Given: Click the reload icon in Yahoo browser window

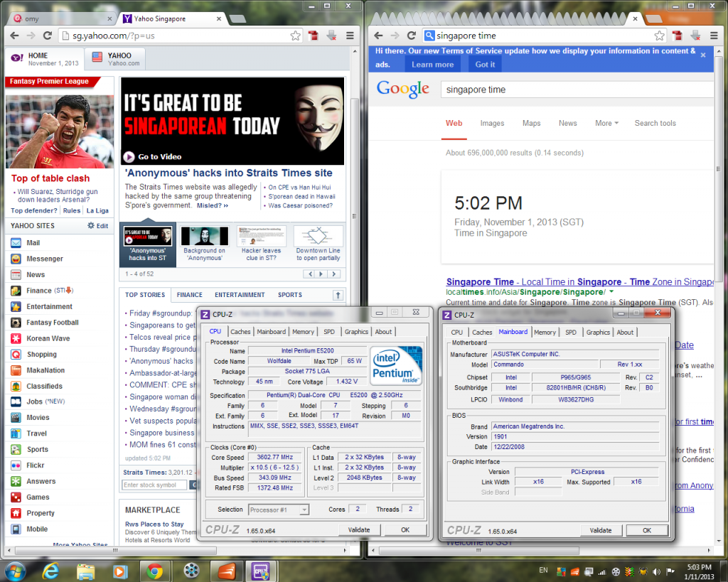Looking at the screenshot, I should [48, 36].
